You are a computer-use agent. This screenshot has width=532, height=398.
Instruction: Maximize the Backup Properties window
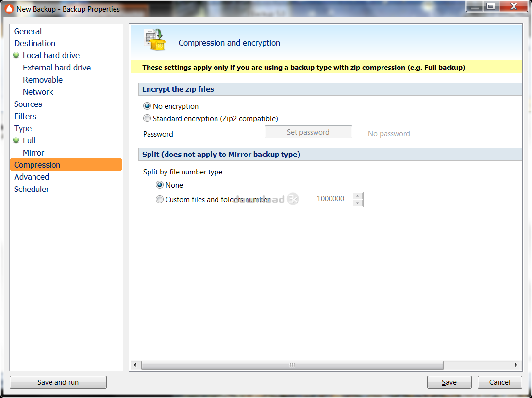[x=491, y=6]
